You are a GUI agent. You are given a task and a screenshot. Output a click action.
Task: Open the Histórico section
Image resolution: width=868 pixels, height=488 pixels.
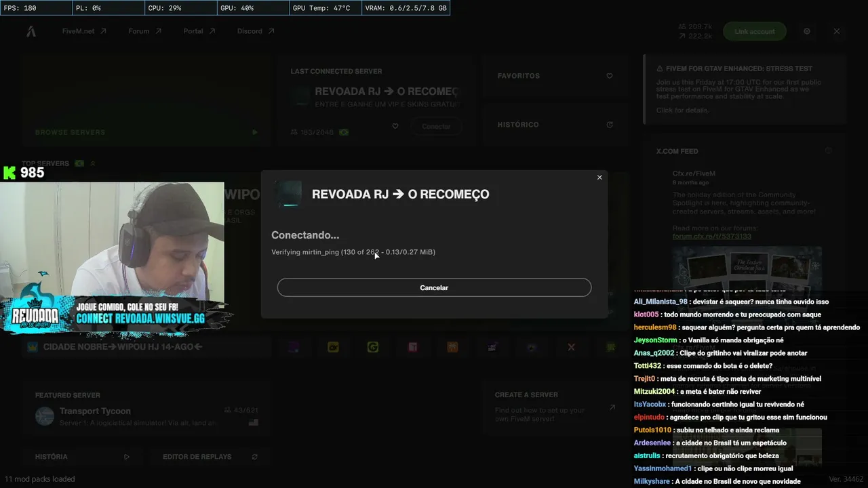click(x=556, y=125)
